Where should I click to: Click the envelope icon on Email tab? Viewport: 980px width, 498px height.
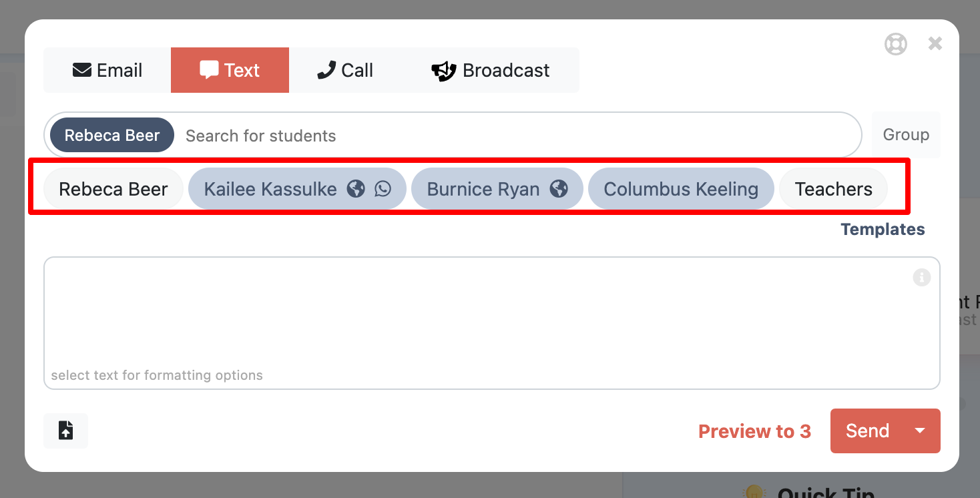[82, 70]
